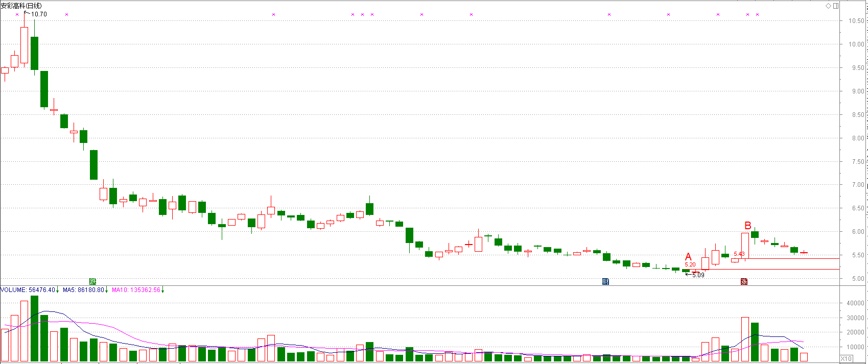Screen dimensions: 868x364
Task: Click the MA5: 86180.80 indicator label
Action: coord(84,290)
